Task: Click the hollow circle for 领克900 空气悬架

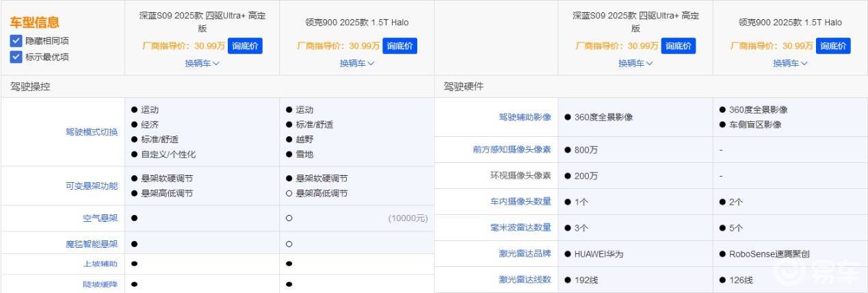Action: (289, 218)
